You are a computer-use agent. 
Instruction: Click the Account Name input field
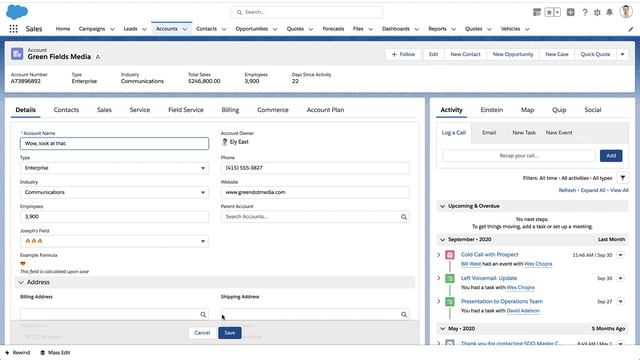(114, 143)
